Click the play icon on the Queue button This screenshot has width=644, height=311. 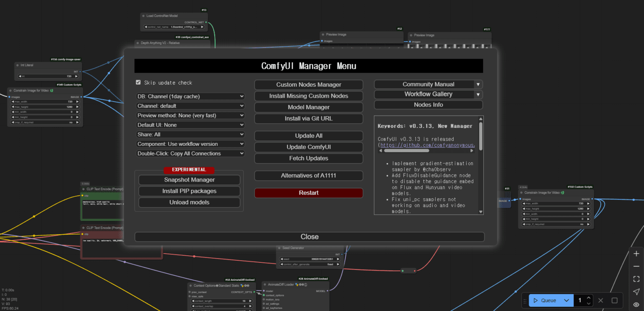tap(536, 301)
